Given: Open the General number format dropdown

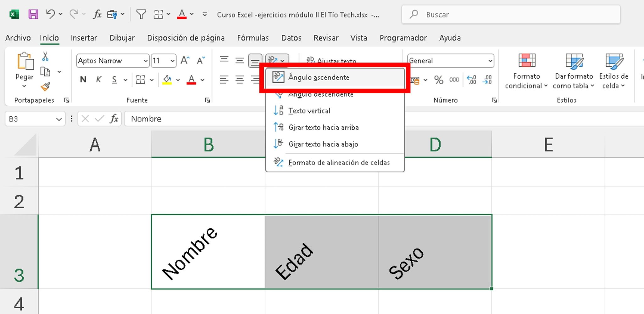Looking at the screenshot, I should click(x=490, y=60).
